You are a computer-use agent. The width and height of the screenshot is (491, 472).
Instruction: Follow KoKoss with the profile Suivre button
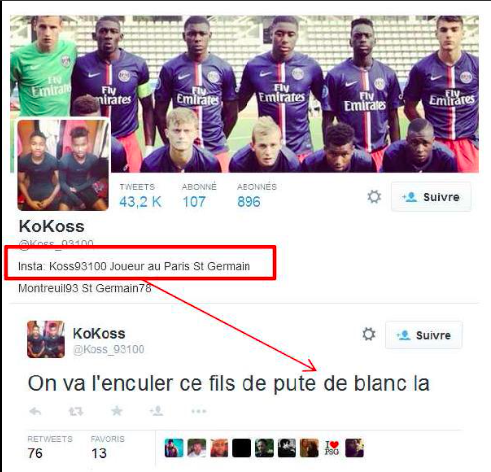(x=431, y=197)
